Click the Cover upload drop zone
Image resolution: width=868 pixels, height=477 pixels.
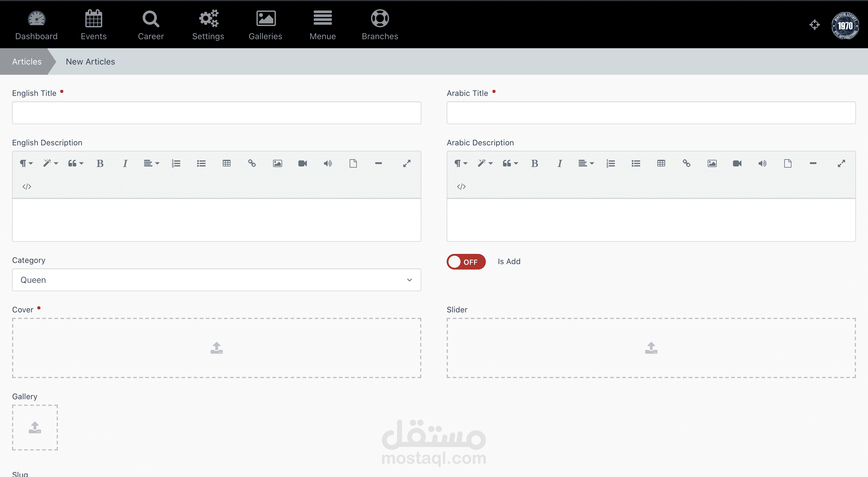pos(216,348)
